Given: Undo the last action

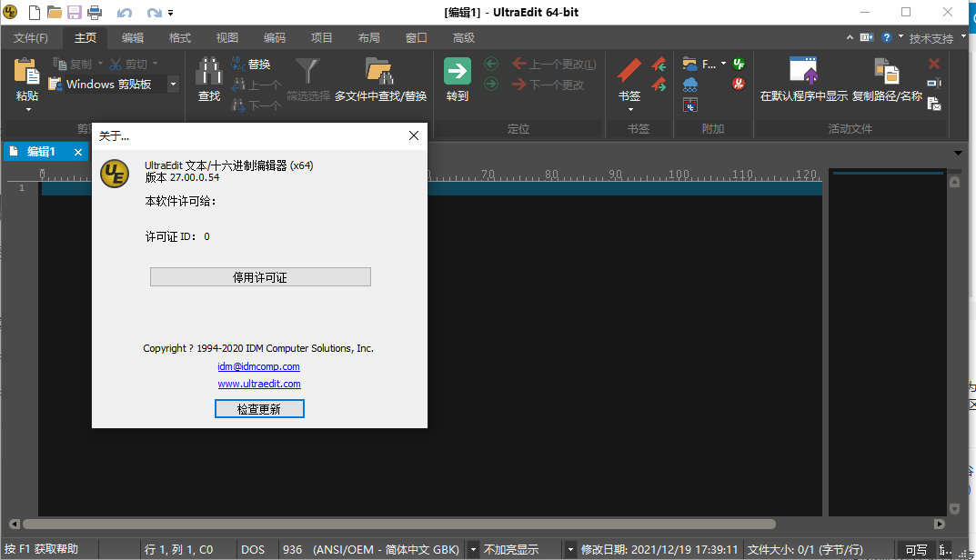Looking at the screenshot, I should tap(125, 13).
